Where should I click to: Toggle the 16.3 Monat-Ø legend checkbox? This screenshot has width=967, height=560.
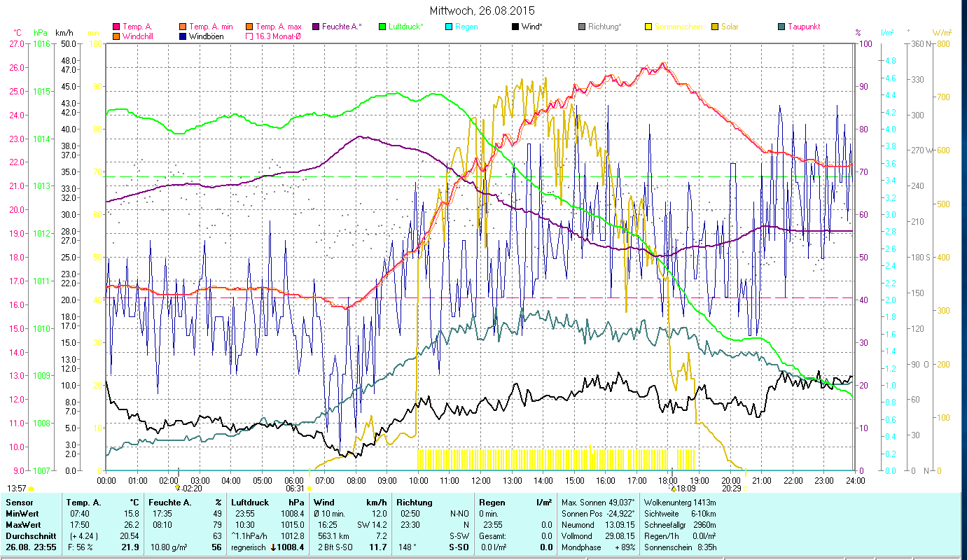pos(249,36)
